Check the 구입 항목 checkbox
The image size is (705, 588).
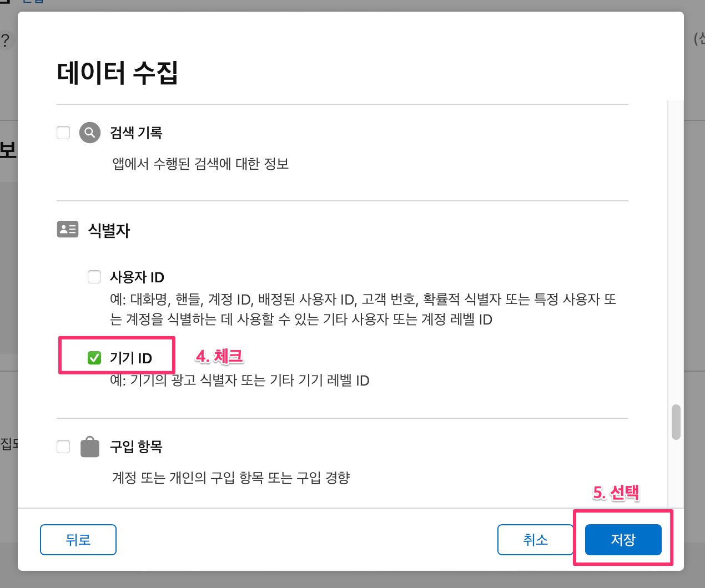tap(63, 447)
